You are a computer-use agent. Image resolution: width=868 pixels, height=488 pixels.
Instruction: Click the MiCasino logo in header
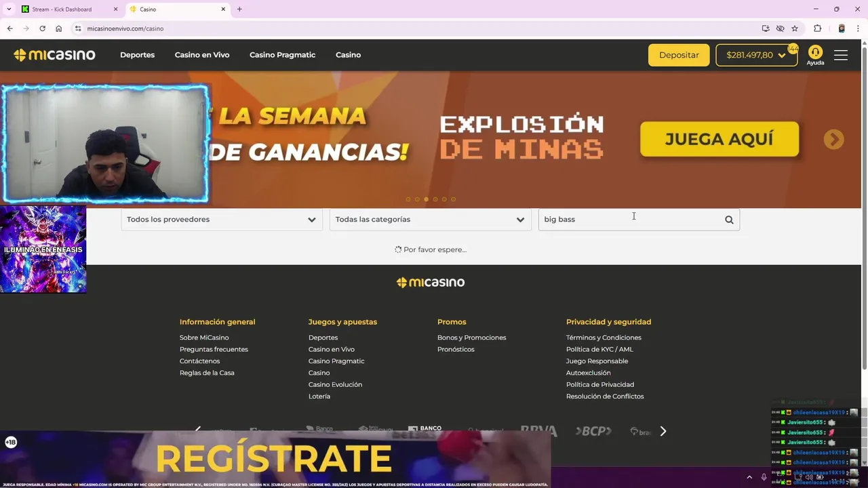pos(54,55)
